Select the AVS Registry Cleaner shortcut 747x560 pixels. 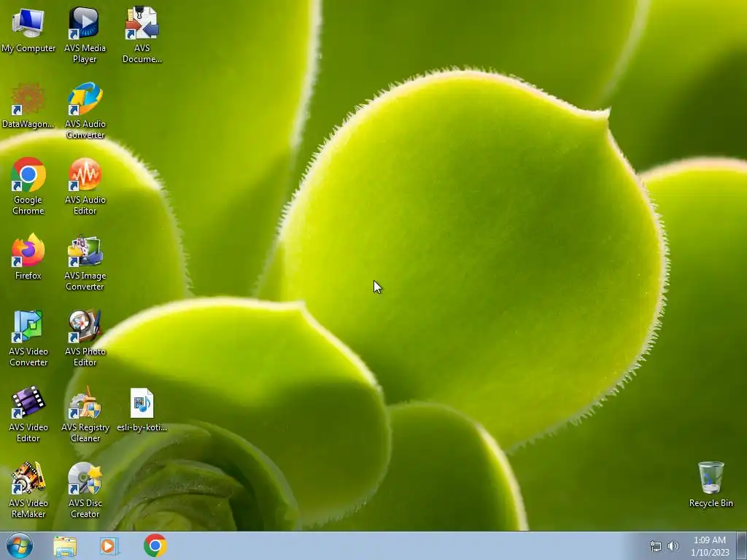(x=85, y=414)
